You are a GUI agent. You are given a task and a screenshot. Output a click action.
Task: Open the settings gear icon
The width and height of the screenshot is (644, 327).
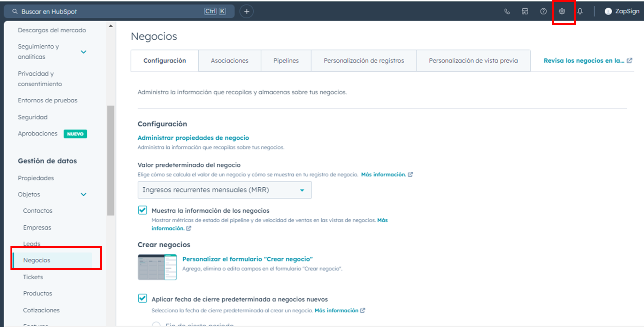tap(562, 11)
